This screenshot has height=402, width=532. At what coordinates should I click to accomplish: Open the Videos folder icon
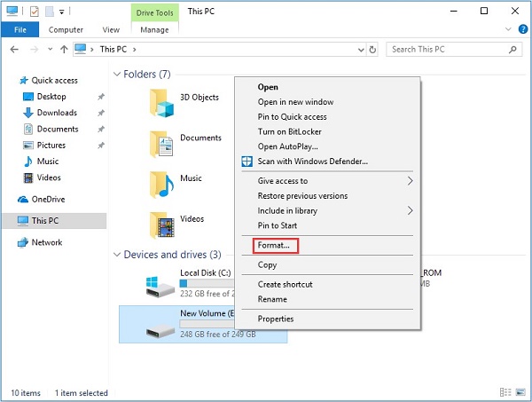point(161,223)
